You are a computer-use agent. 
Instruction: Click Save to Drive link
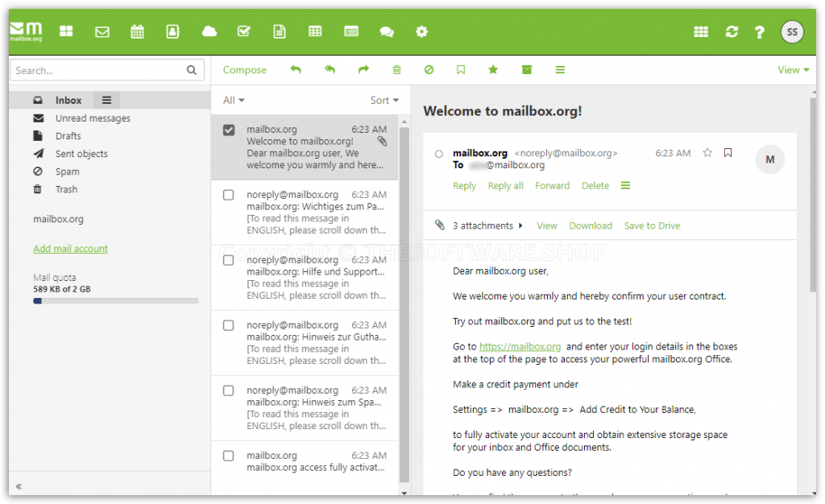click(652, 225)
